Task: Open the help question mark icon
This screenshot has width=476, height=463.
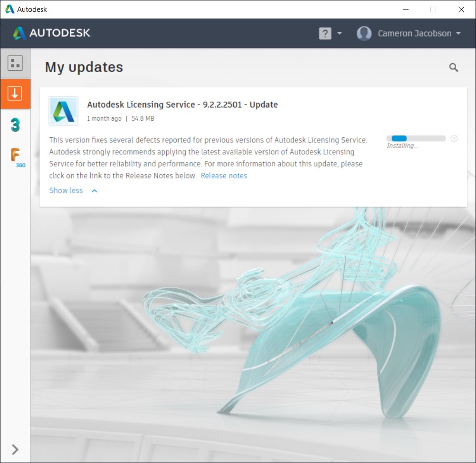Action: (325, 33)
